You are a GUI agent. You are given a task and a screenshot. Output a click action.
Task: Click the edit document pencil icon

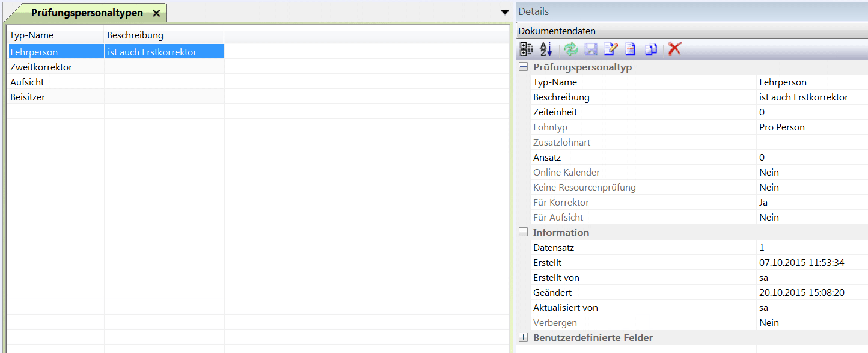point(610,49)
